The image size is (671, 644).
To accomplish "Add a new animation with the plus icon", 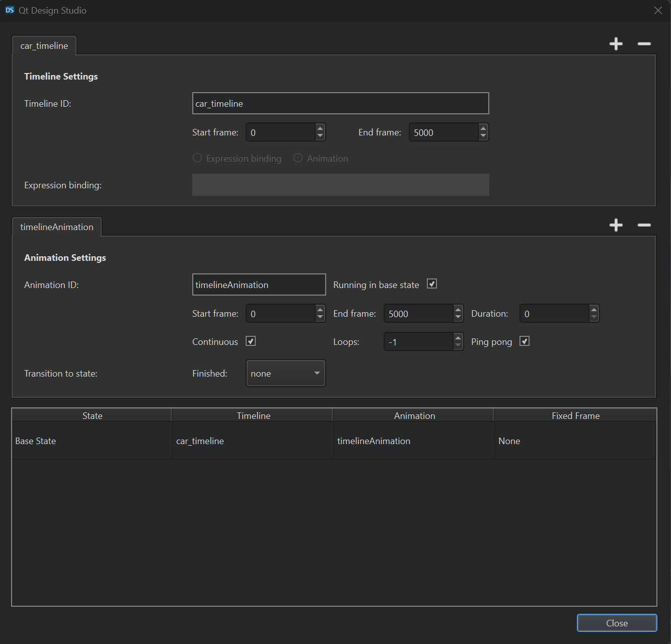I will tap(616, 225).
